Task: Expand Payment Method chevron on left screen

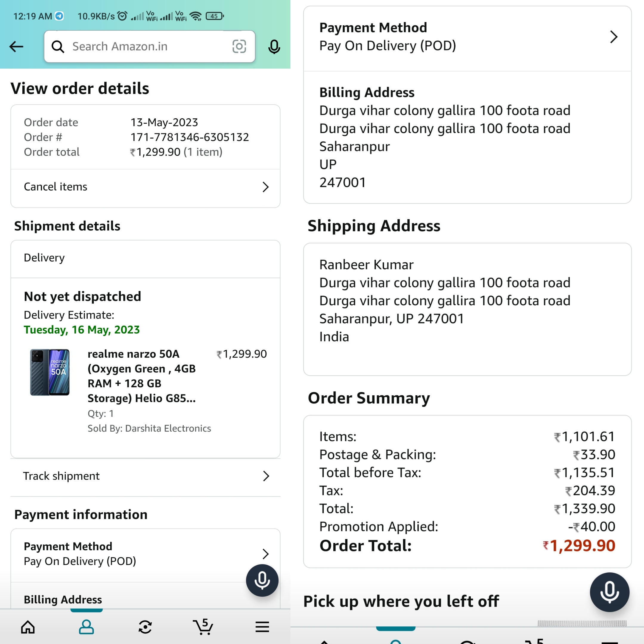Action: point(265,554)
